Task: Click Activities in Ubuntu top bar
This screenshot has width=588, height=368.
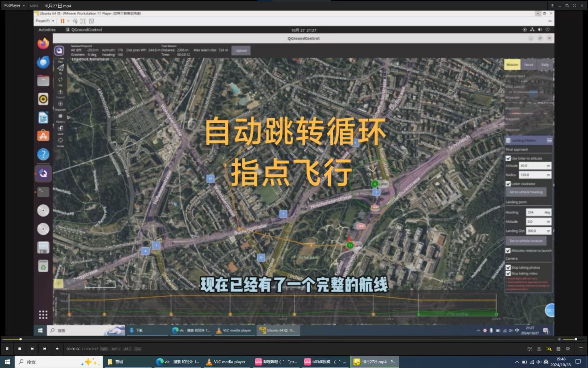Action: click(47, 30)
